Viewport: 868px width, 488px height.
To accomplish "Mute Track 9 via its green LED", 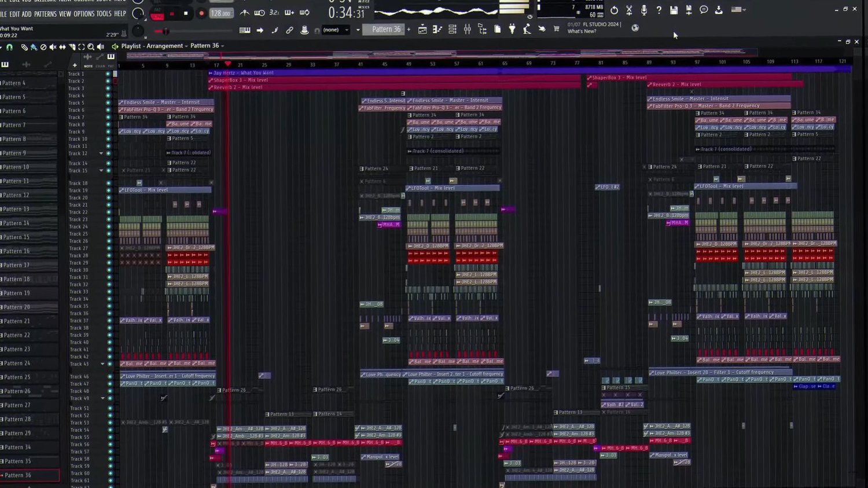I will click(108, 132).
